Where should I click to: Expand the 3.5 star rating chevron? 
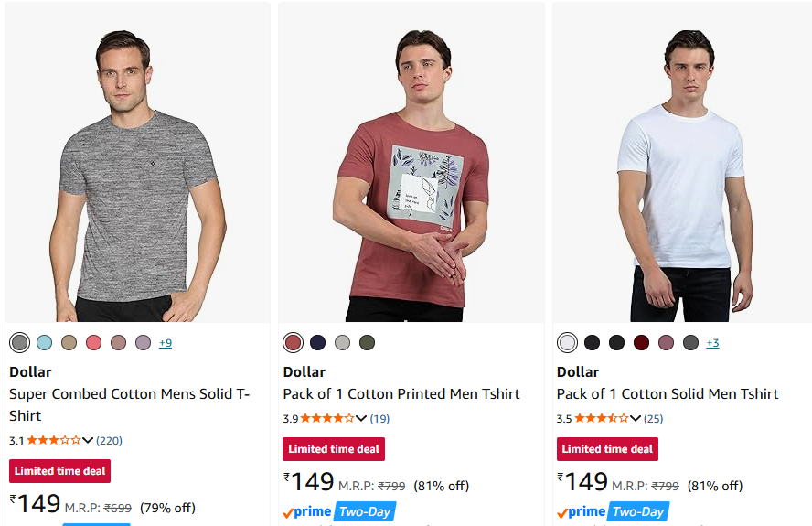point(635,418)
